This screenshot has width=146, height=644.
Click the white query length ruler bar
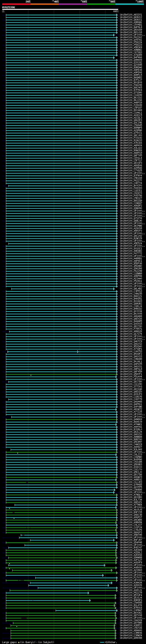[x=60, y=9]
